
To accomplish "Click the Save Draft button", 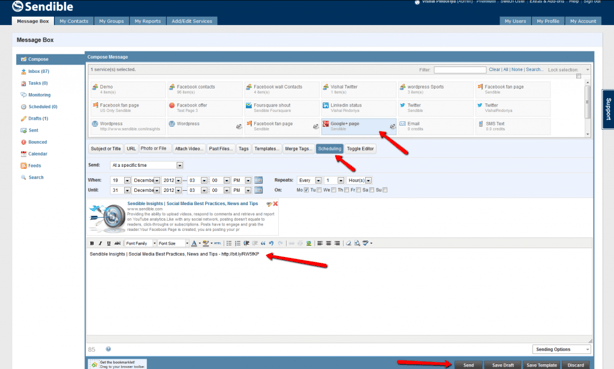I will pyautogui.click(x=503, y=365).
